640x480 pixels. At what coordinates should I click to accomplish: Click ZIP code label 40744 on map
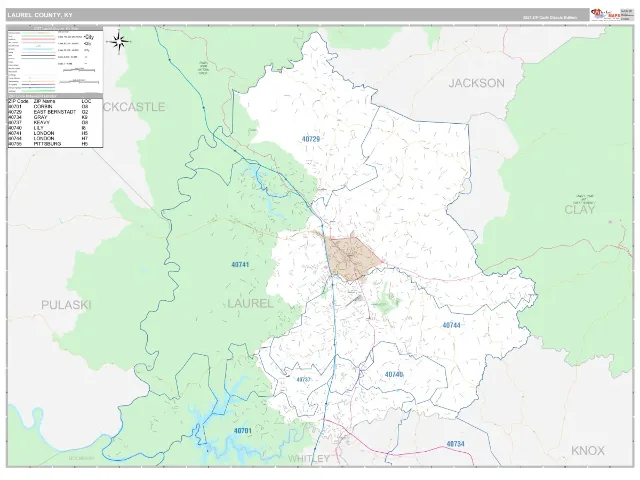[451, 325]
